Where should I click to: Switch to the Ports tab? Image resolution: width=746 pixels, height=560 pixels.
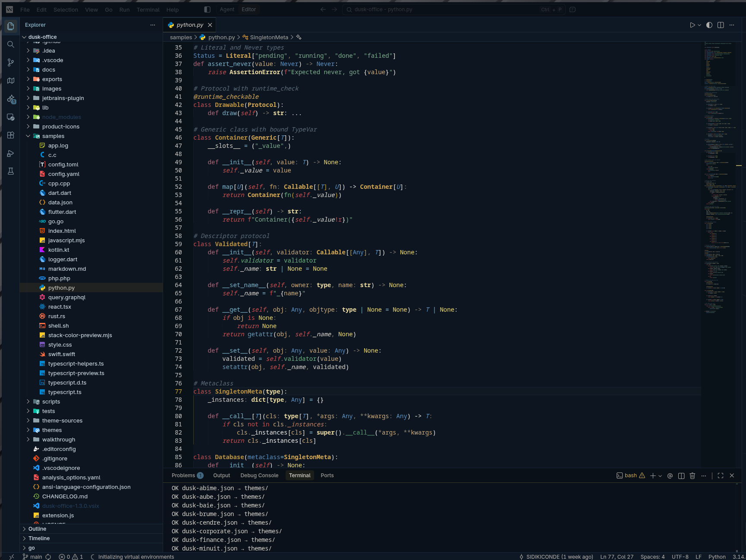(x=327, y=476)
